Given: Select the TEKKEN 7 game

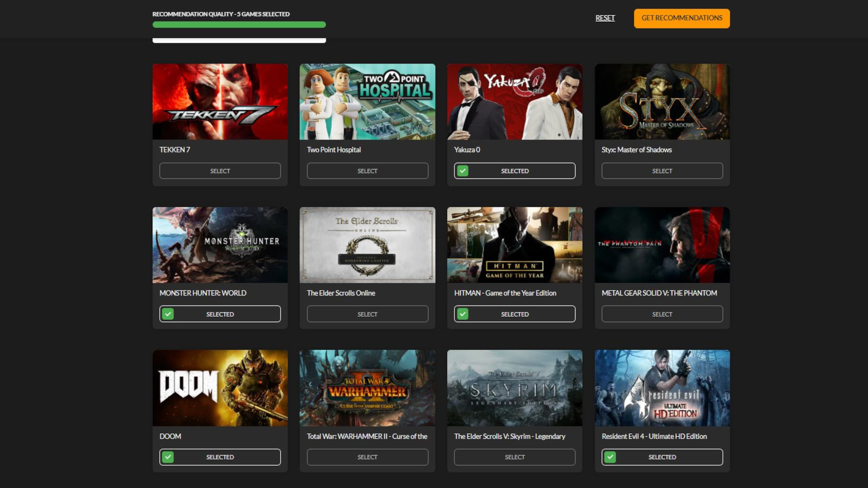Looking at the screenshot, I should (220, 171).
